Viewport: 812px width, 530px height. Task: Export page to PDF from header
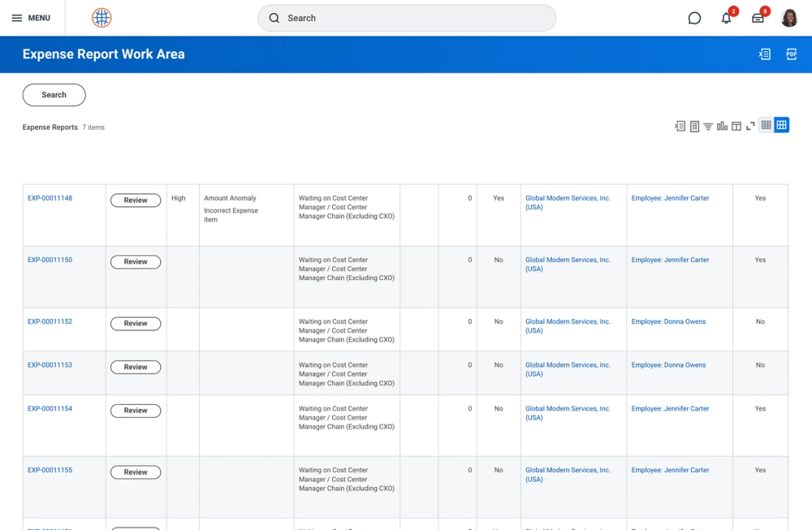791,54
